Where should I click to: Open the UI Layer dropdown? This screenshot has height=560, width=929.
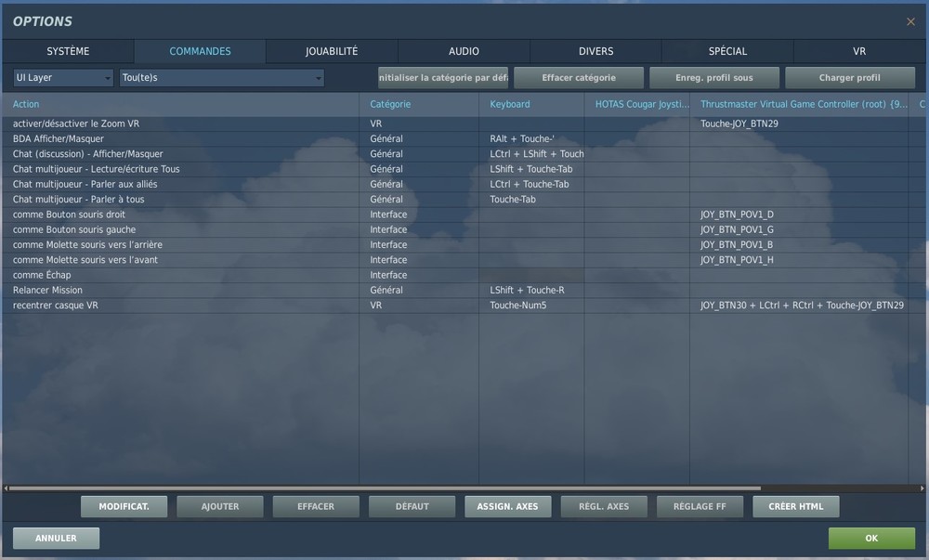[x=63, y=78]
